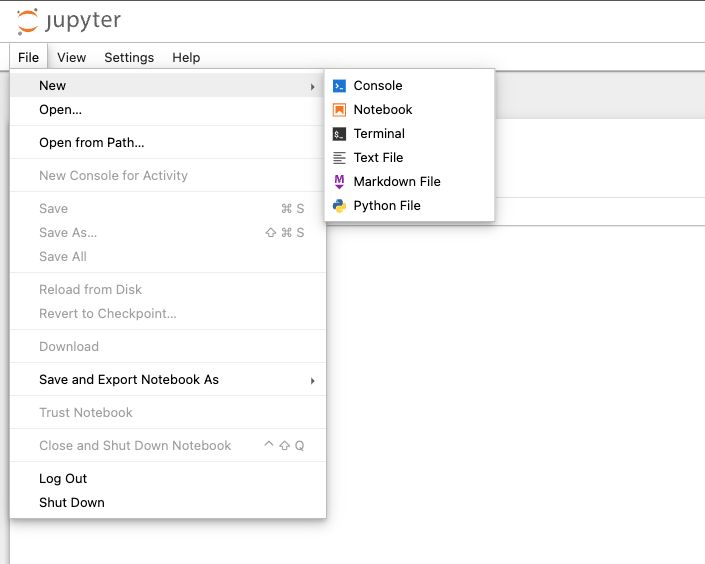The image size is (705, 564).
Task: Click the Text File lines icon
Action: 339,158
